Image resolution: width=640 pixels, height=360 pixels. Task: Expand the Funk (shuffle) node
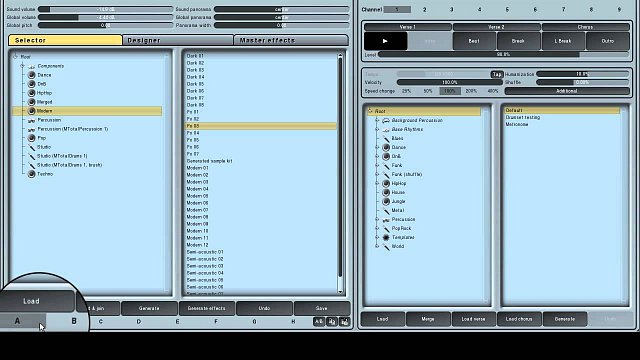pyautogui.click(x=377, y=174)
